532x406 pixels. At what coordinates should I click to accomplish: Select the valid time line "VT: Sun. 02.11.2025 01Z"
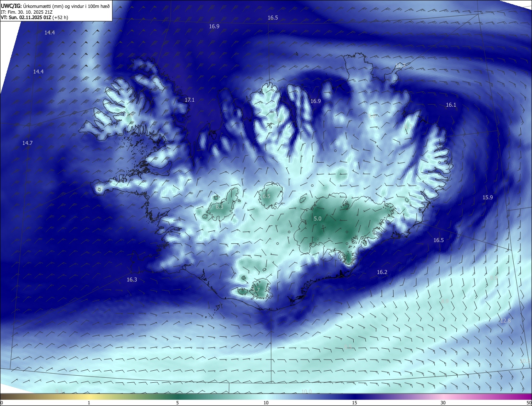point(26,17)
